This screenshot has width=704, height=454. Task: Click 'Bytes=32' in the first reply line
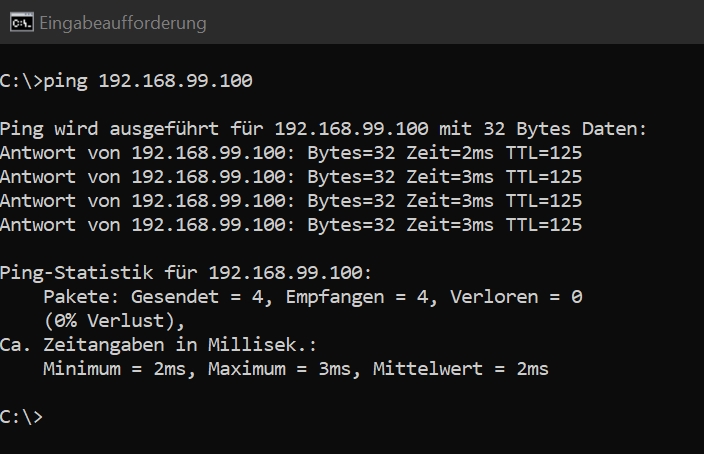click(351, 153)
